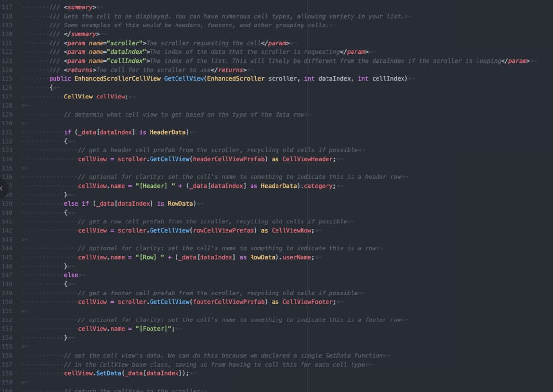
Task: Click line number 139 in the gutter
Action: pos(7,203)
